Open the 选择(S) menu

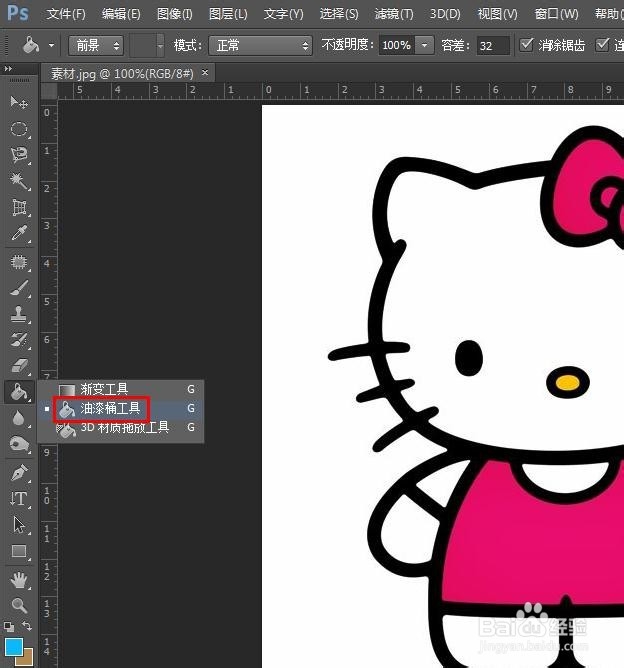339,14
